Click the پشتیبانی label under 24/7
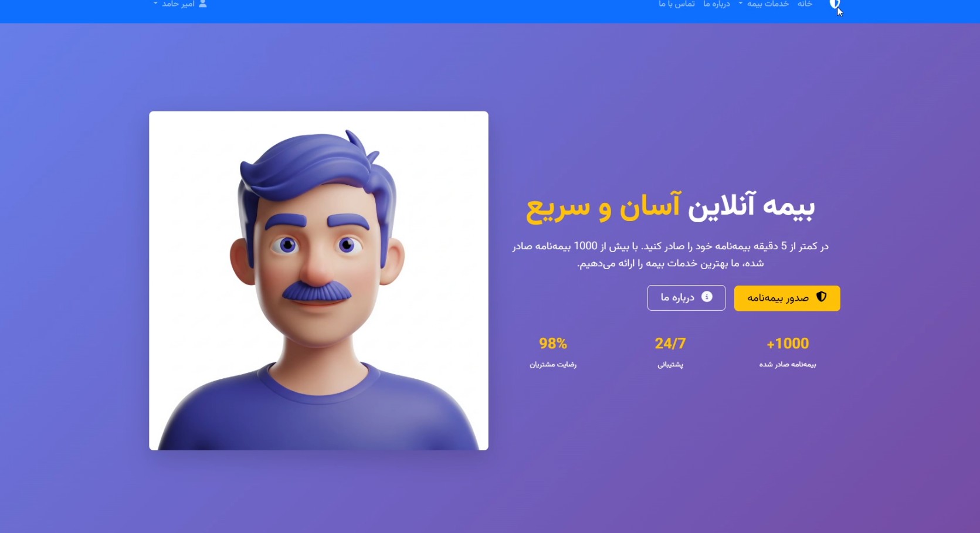The image size is (980, 533). 670,365
